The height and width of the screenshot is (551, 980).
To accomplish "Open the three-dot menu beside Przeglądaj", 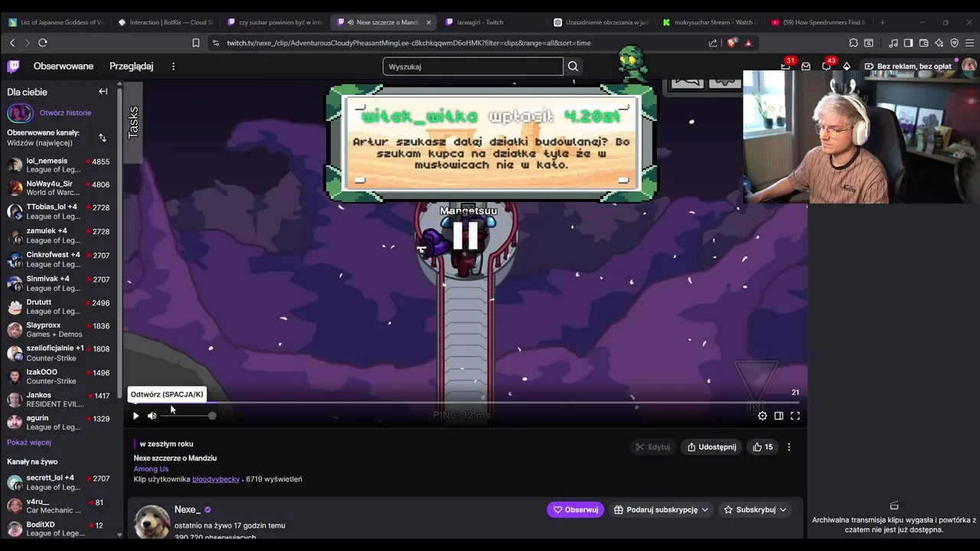I will tap(173, 67).
